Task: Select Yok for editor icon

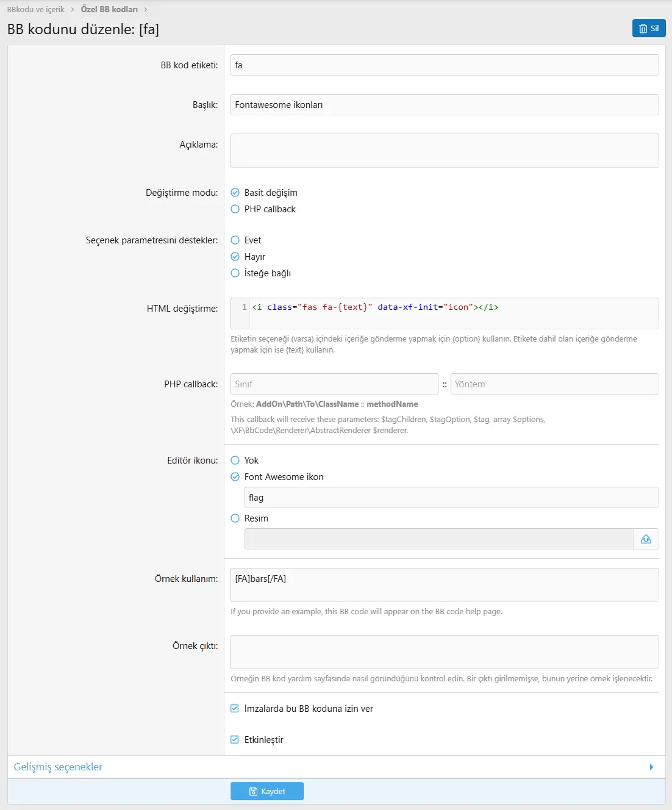Action: point(235,461)
